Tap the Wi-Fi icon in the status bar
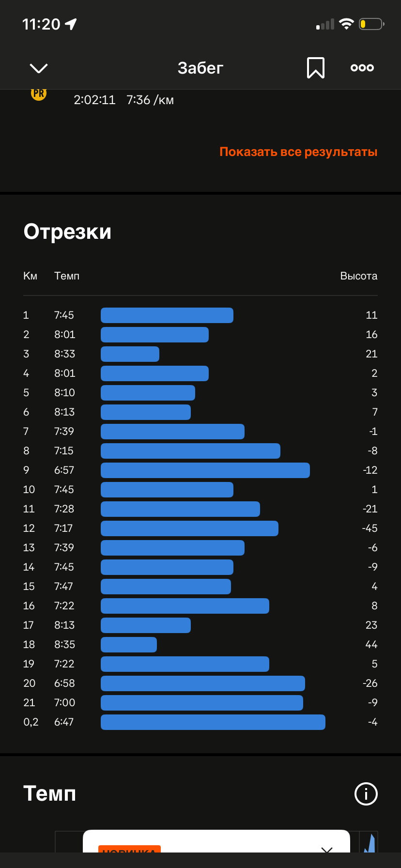The width and height of the screenshot is (401, 868). tap(346, 24)
